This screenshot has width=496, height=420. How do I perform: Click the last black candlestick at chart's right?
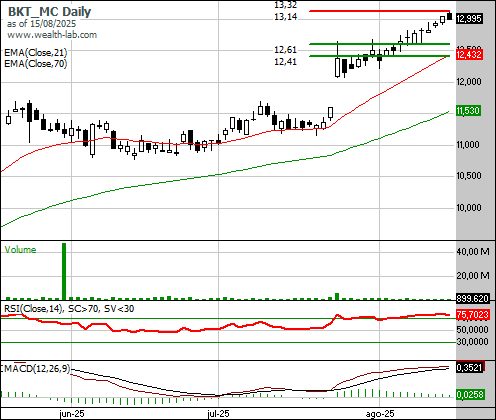[449, 16]
